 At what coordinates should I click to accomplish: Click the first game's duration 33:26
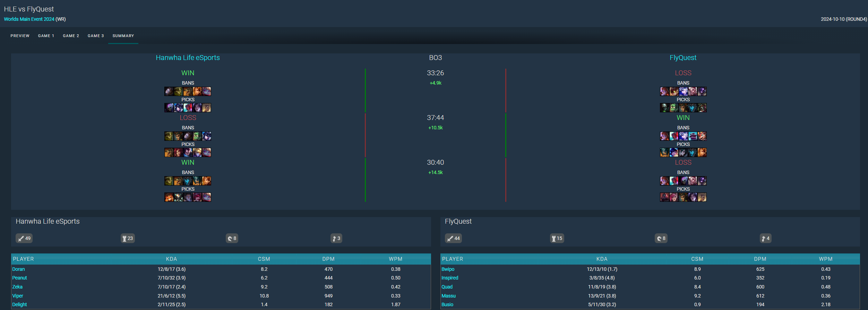pos(435,73)
